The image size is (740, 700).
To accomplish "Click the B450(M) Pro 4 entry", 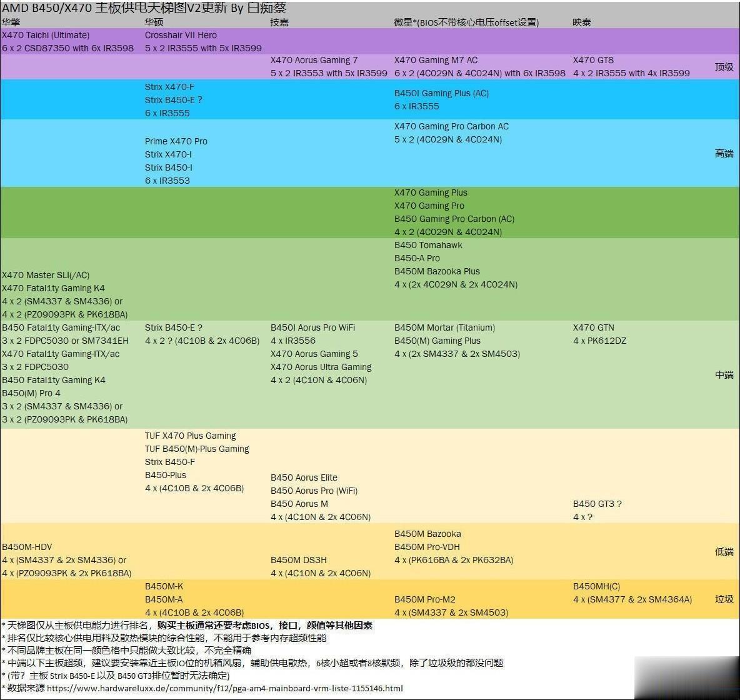I will pos(31,394).
